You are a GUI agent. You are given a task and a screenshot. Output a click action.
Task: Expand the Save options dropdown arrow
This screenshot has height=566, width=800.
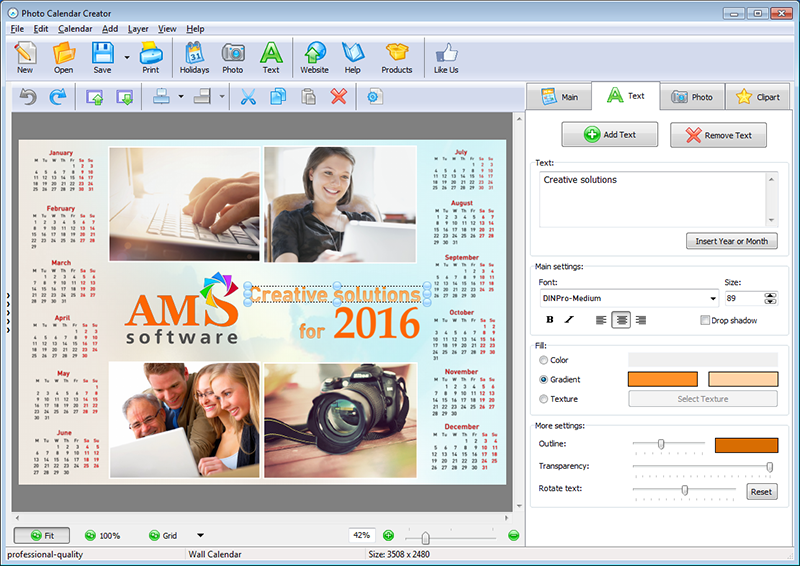[127, 58]
